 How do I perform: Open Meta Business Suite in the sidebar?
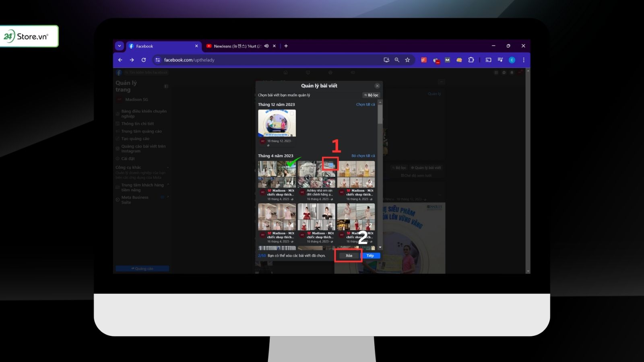135,200
